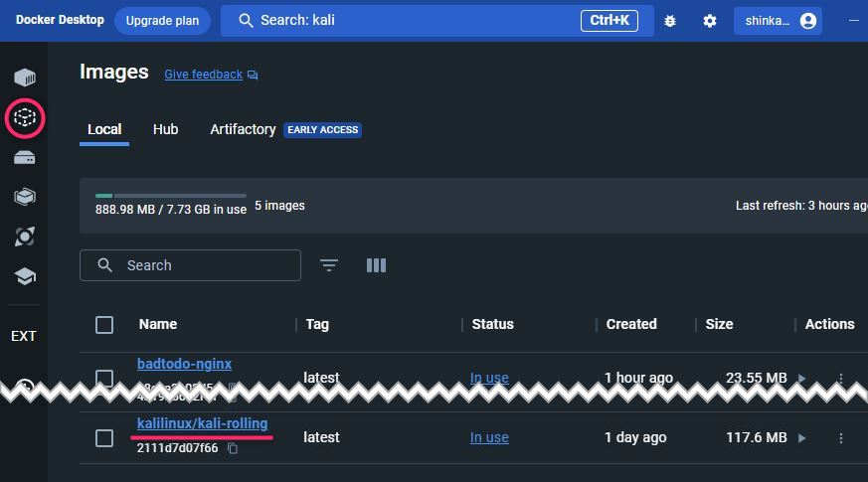Click the Docker Desktop title
The image size is (868, 482).
pos(60,20)
